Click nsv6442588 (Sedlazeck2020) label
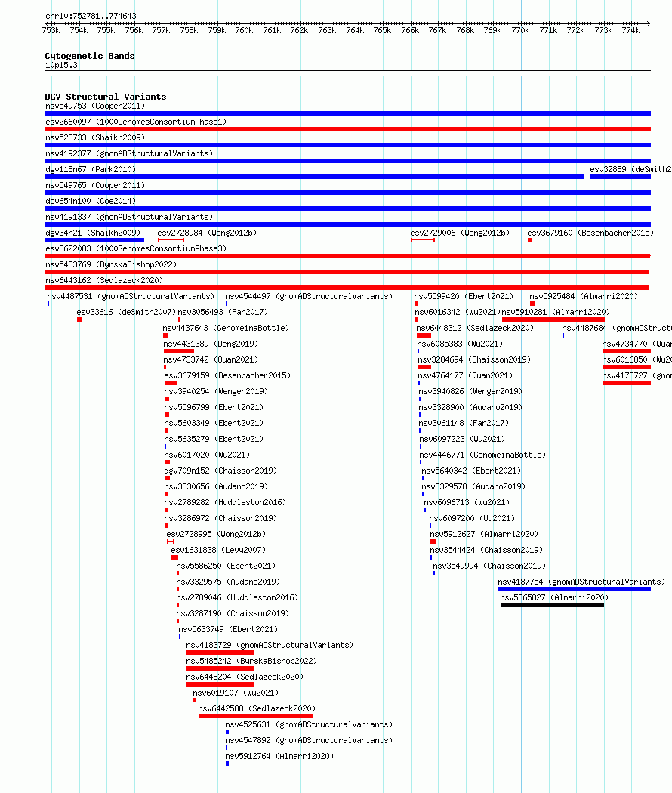Image resolution: width=672 pixels, height=793 pixels. 257,708
